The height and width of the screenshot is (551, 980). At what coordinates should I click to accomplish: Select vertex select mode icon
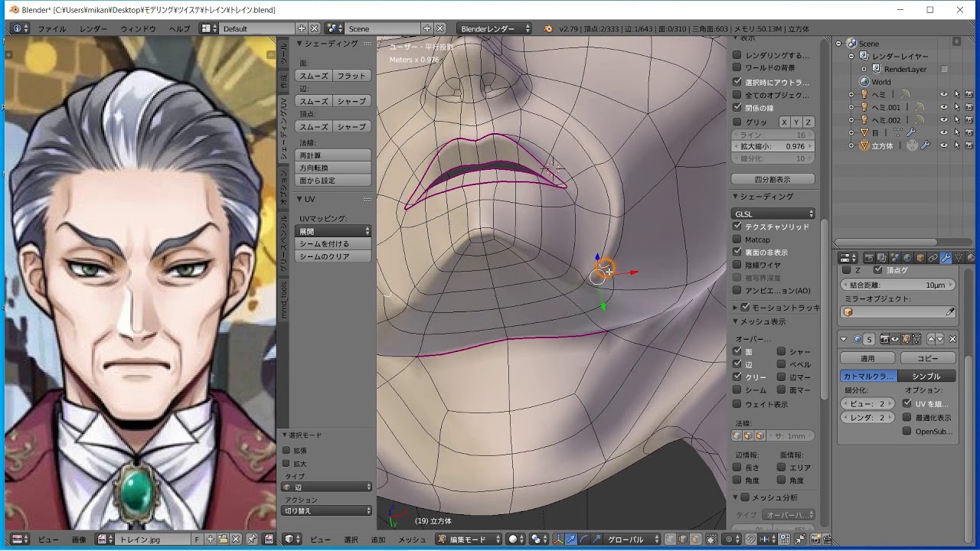670,540
